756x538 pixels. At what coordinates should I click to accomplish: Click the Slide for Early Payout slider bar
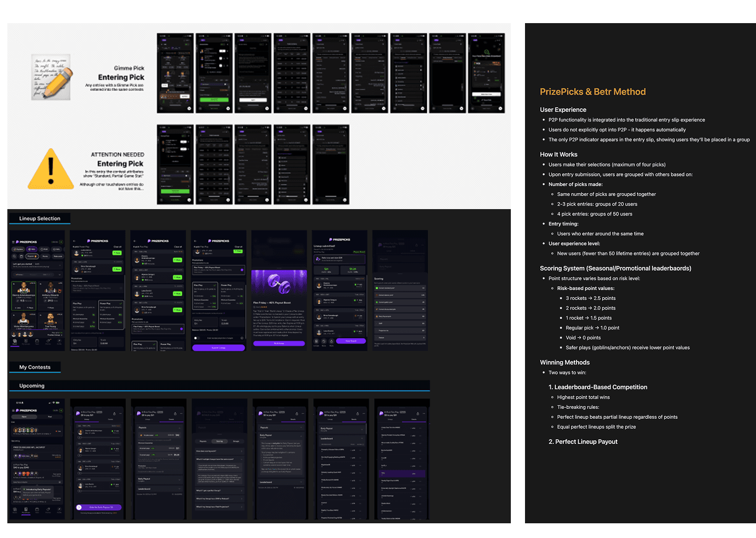[x=99, y=508]
